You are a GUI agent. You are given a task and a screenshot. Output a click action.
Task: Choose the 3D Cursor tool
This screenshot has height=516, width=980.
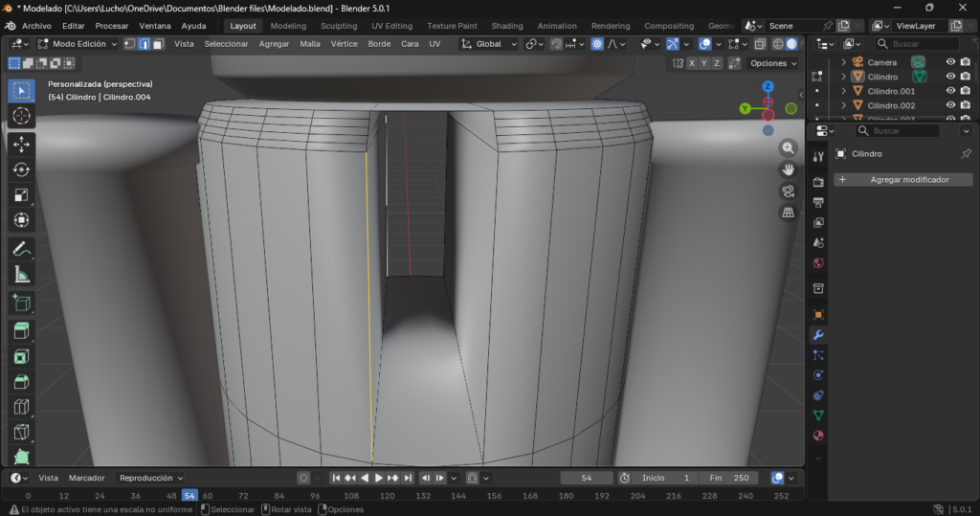point(22,116)
